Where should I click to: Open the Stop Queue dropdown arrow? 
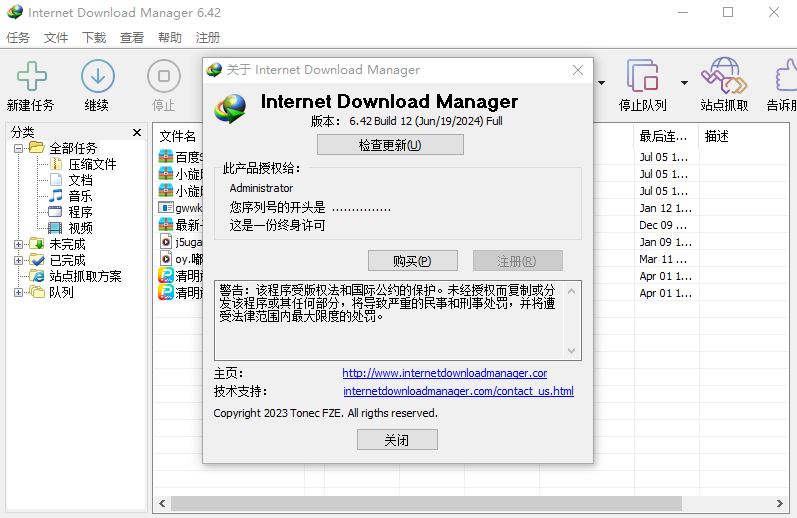click(x=684, y=82)
